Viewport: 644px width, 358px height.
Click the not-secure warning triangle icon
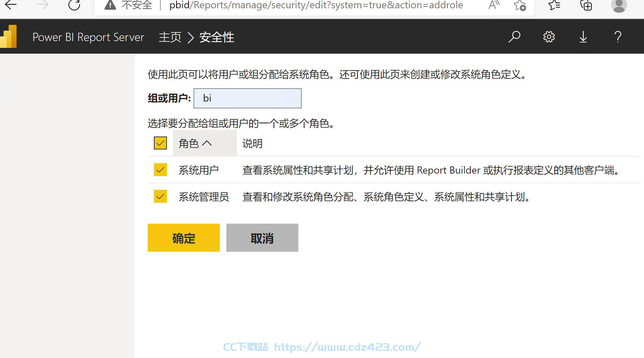pyautogui.click(x=110, y=5)
